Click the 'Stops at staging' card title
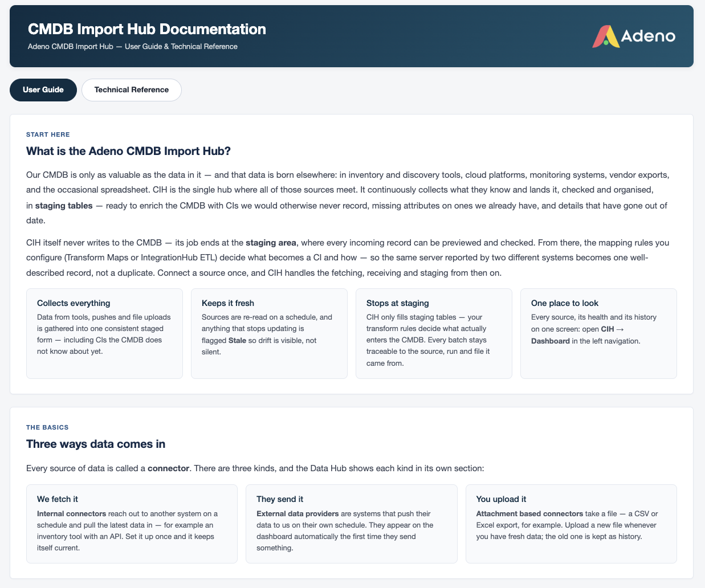This screenshot has height=588, width=705. (x=398, y=303)
